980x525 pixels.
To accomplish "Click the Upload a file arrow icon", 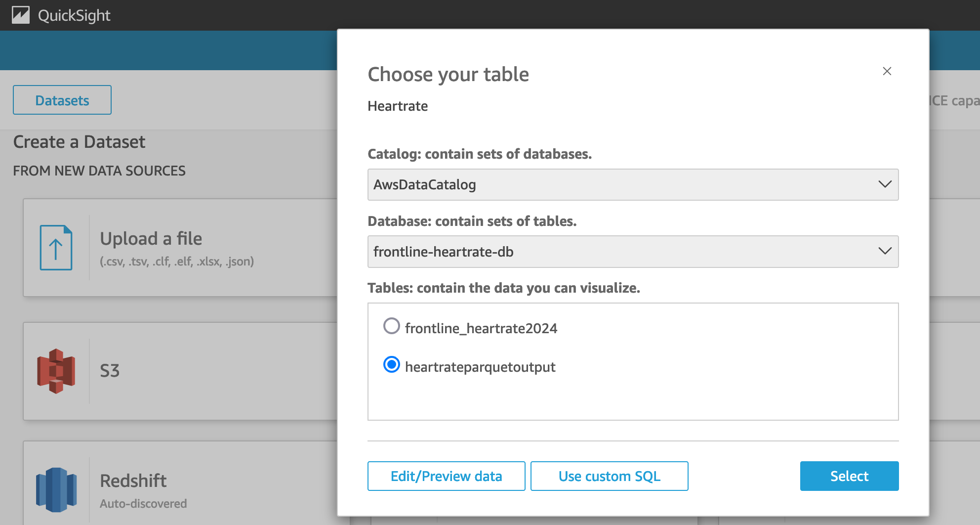I will click(56, 248).
